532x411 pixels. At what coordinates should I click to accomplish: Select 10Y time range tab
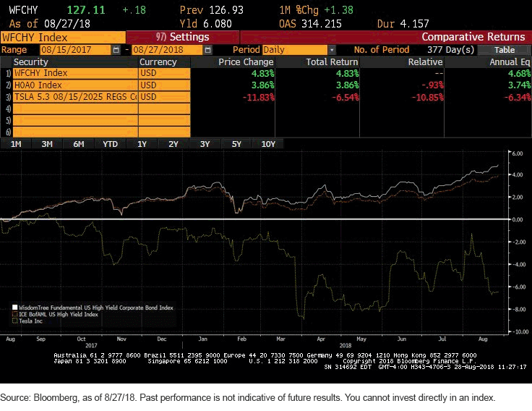pyautogui.click(x=268, y=144)
